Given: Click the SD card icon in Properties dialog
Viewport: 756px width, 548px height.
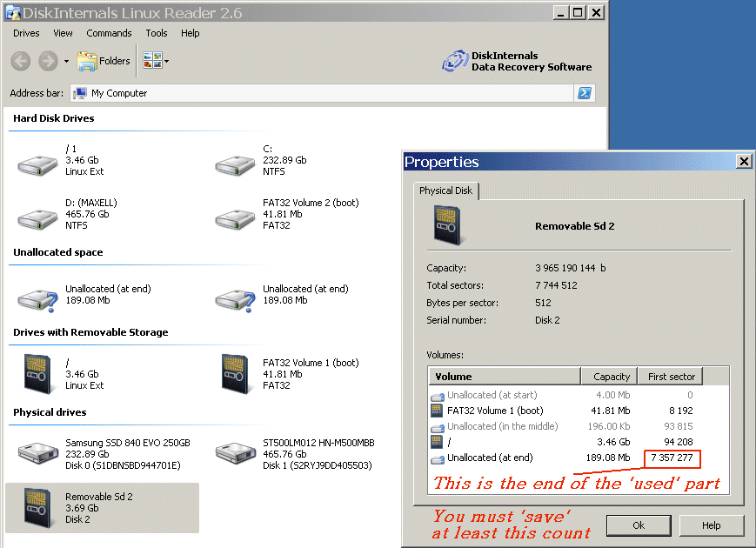Looking at the screenshot, I should (447, 225).
